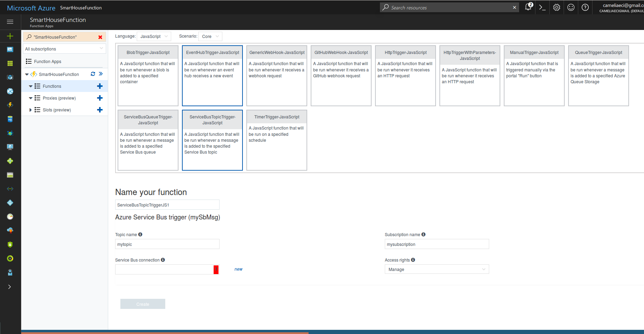Open the notifications bell icon
This screenshot has width=644, height=334.
(x=528, y=7)
